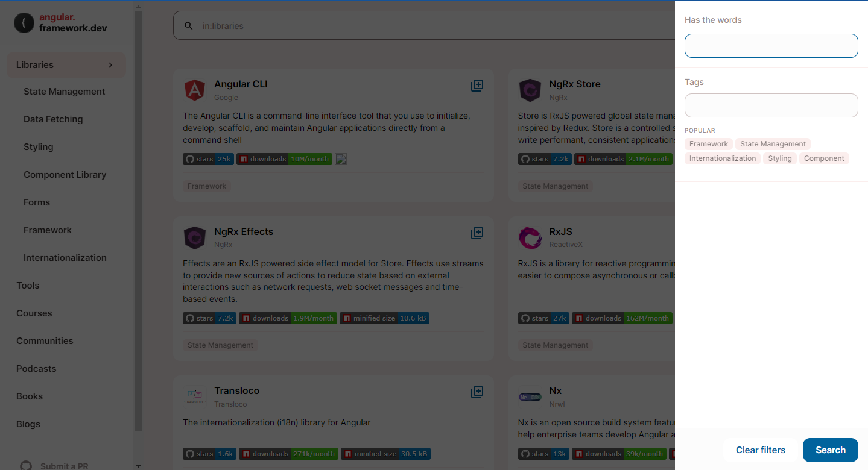868x470 pixels.
Task: Click the angular.framework.dev logo icon
Action: [x=24, y=23]
